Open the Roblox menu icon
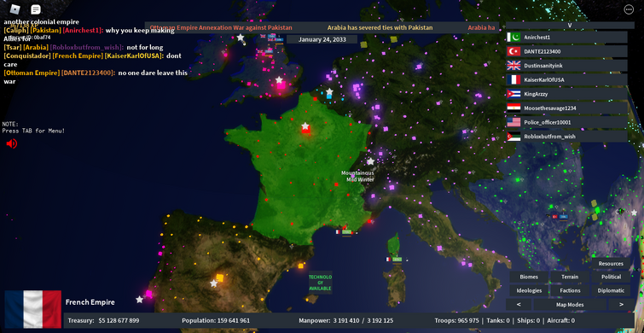The height and width of the screenshot is (333, 644). click(x=15, y=9)
